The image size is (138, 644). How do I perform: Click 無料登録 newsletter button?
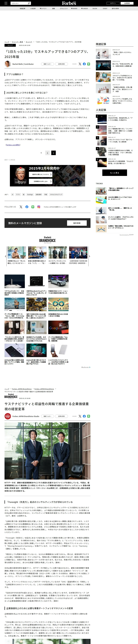77,223
